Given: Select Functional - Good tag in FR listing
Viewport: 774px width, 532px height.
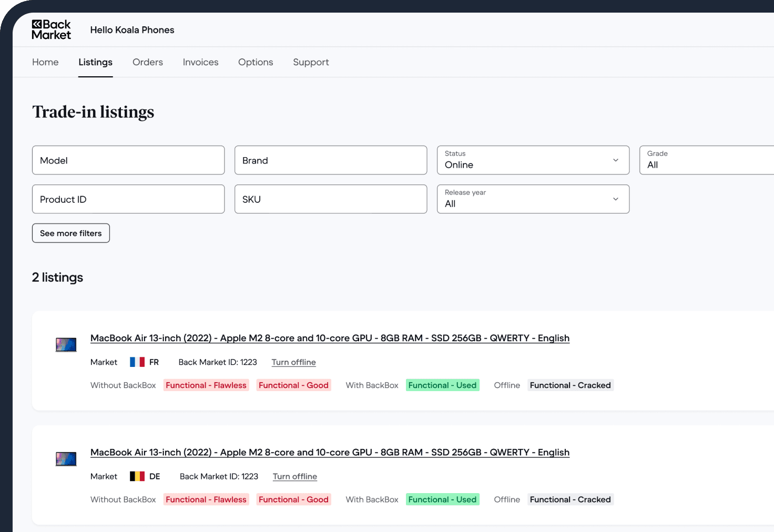Looking at the screenshot, I should (293, 385).
